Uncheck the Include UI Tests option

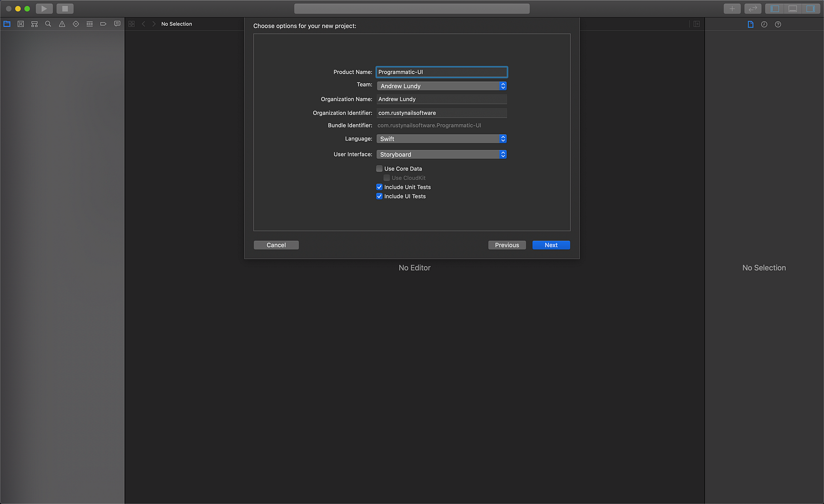pyautogui.click(x=379, y=196)
